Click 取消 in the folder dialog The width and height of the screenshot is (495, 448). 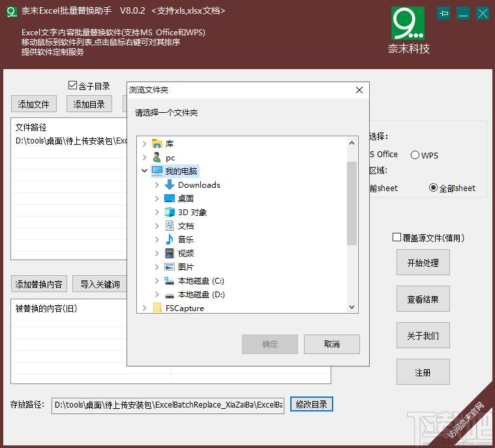[x=332, y=344]
